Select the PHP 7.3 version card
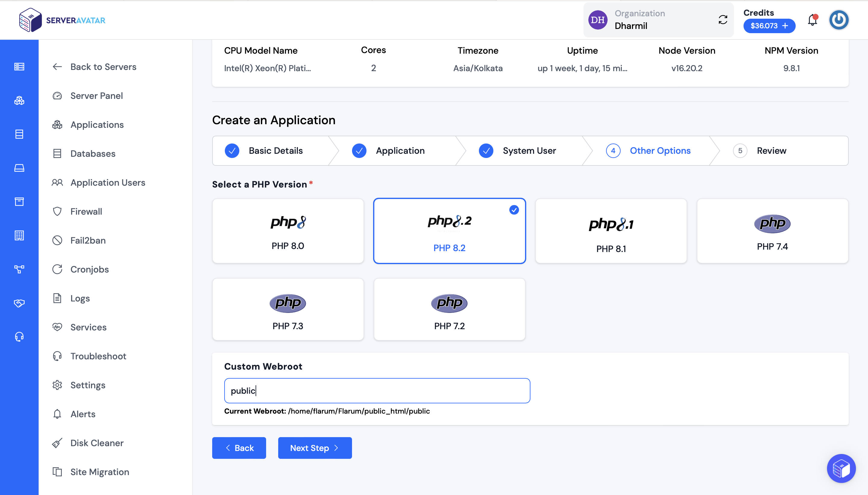 pos(288,309)
